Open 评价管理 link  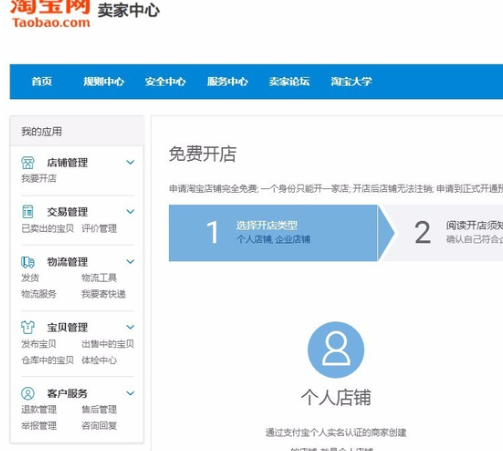click(x=99, y=229)
